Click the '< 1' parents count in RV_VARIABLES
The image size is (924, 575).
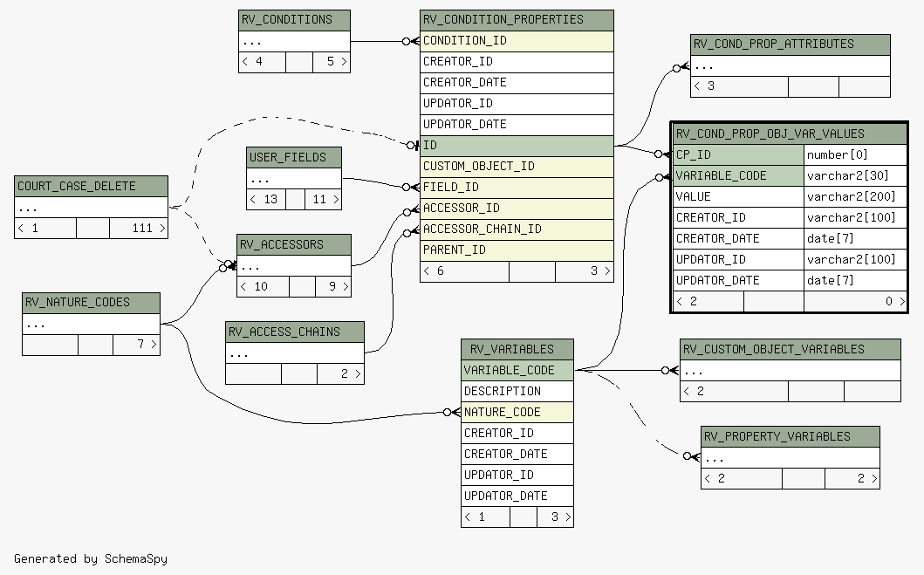[x=486, y=517]
